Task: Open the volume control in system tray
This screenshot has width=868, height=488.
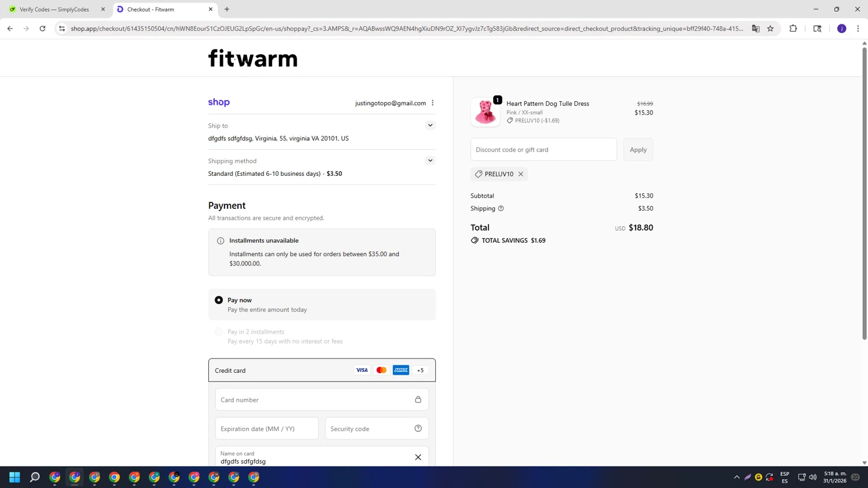Action: [x=813, y=477]
